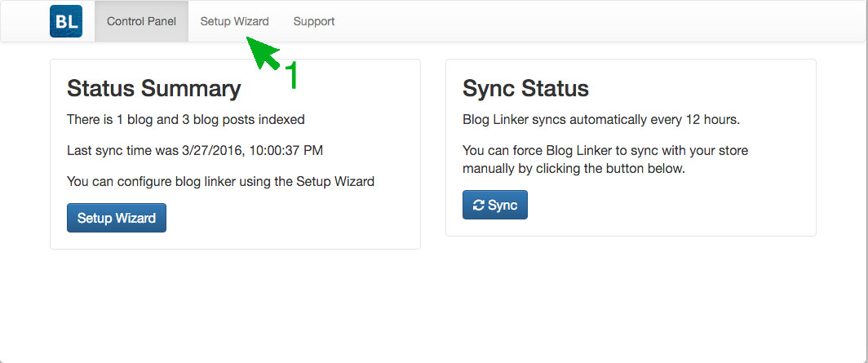Open the Support tab
This screenshot has height=363, width=868.
tap(314, 21)
